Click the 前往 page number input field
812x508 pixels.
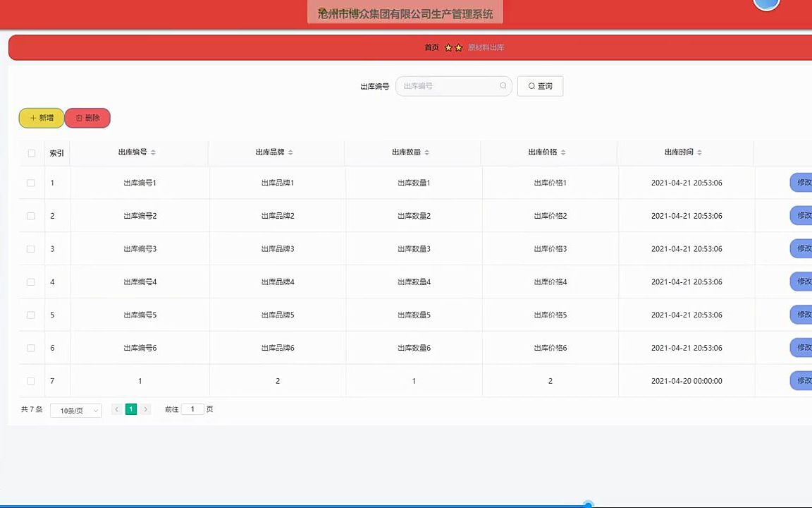[x=192, y=409]
